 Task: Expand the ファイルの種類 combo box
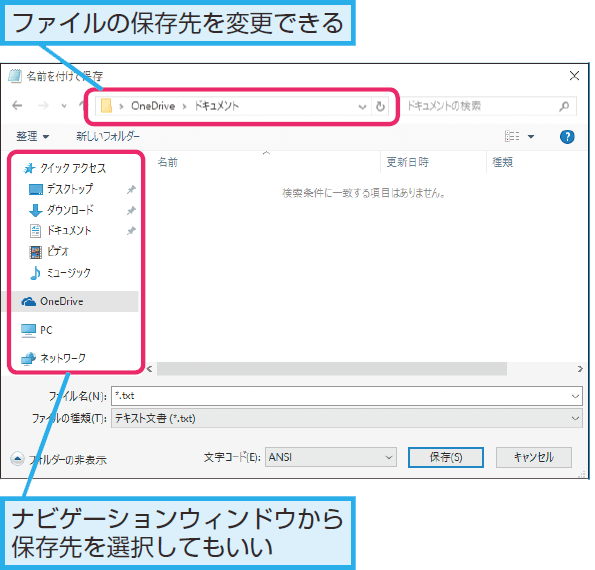click(x=347, y=418)
